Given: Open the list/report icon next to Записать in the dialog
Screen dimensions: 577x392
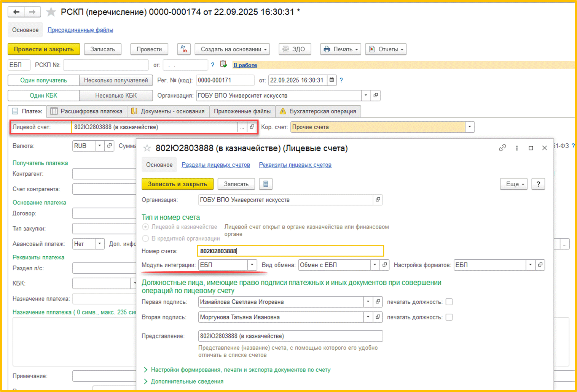Looking at the screenshot, I should point(266,184).
